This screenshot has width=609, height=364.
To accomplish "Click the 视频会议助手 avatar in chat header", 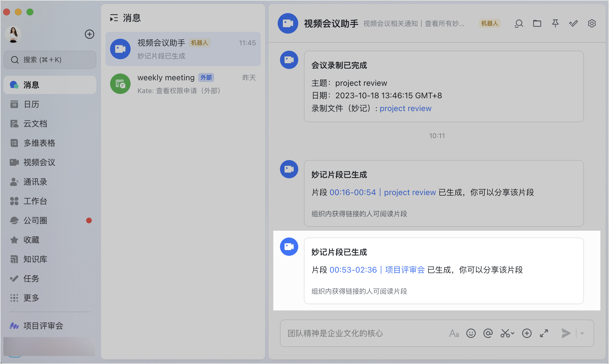I will click(288, 23).
